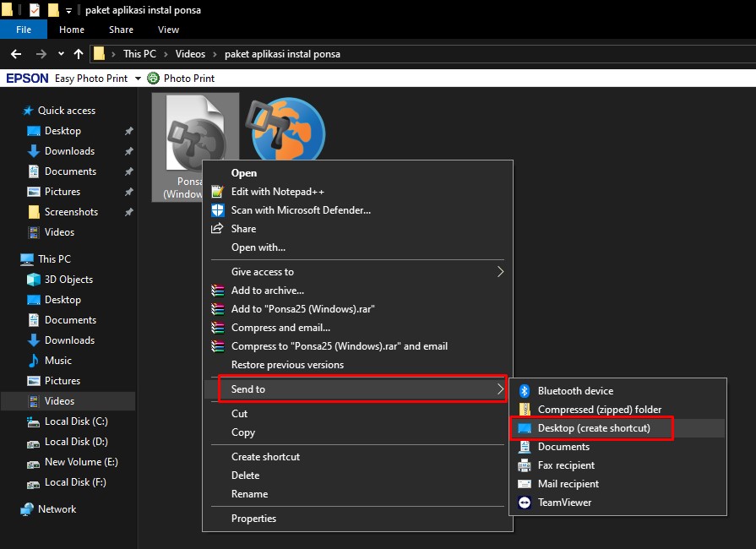Expand the Give access to submenu

(x=358, y=272)
